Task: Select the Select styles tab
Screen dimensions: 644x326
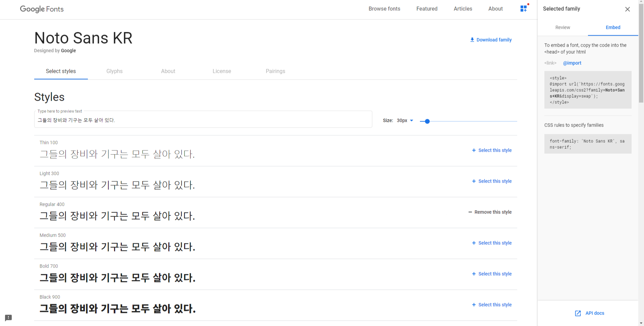Action: click(61, 71)
